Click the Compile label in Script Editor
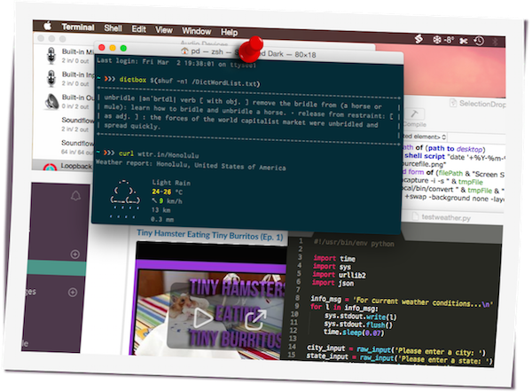The width and height of the screenshot is (532, 392). click(415, 124)
